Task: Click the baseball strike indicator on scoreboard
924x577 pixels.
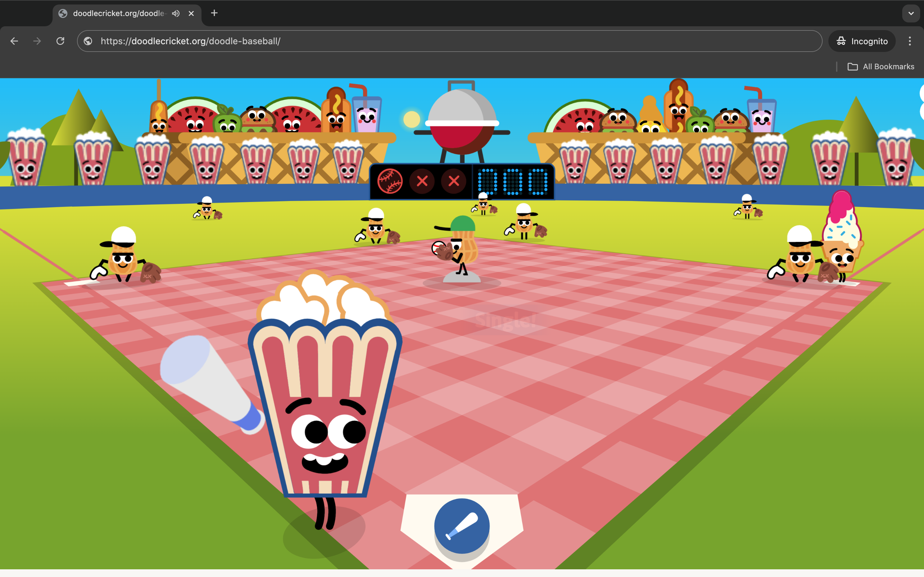Action: [x=389, y=181]
